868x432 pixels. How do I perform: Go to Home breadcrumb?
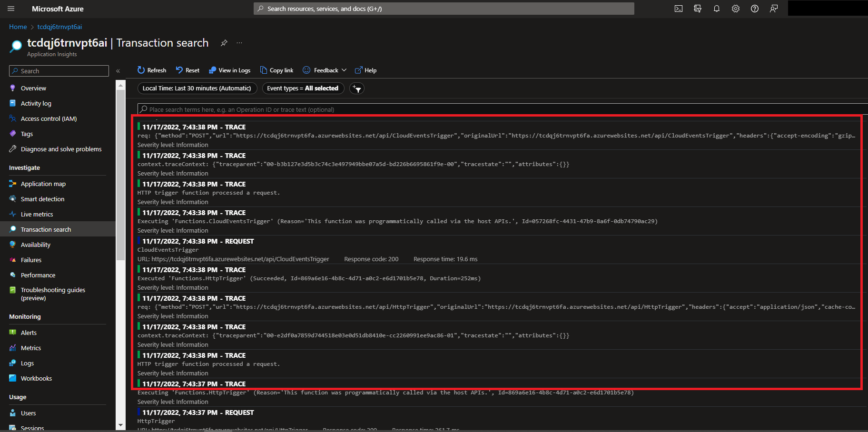click(x=18, y=27)
